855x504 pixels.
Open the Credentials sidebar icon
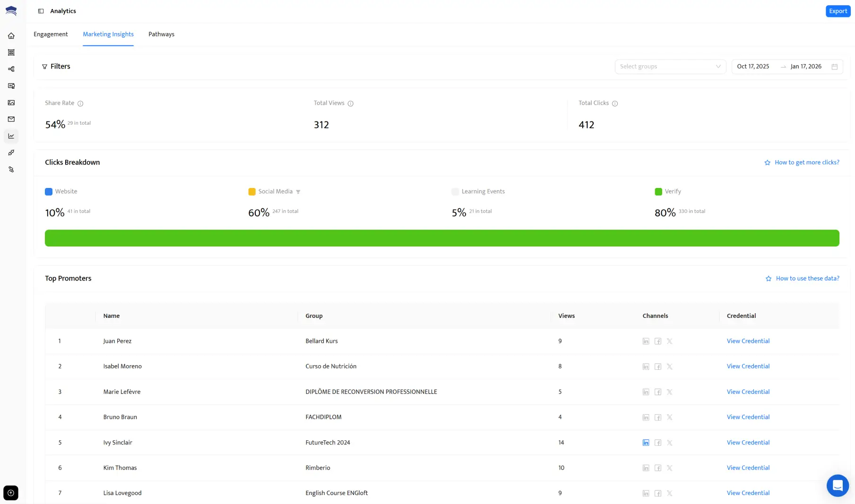coord(11,85)
